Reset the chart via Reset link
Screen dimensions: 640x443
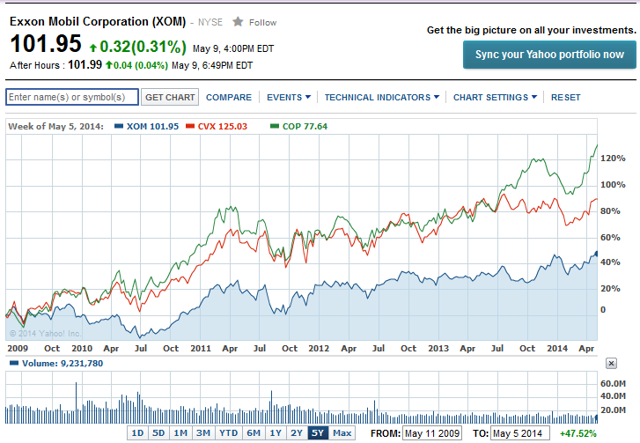coord(565,97)
